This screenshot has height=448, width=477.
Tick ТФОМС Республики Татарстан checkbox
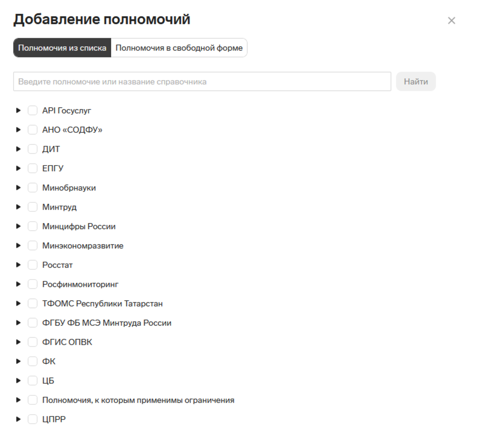tap(32, 303)
